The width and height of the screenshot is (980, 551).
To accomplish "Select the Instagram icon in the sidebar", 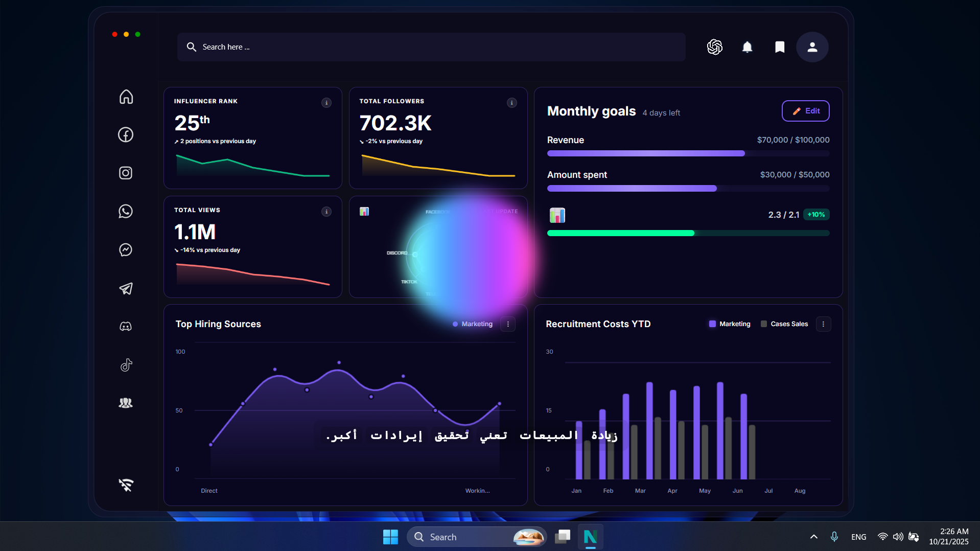I will 125,173.
